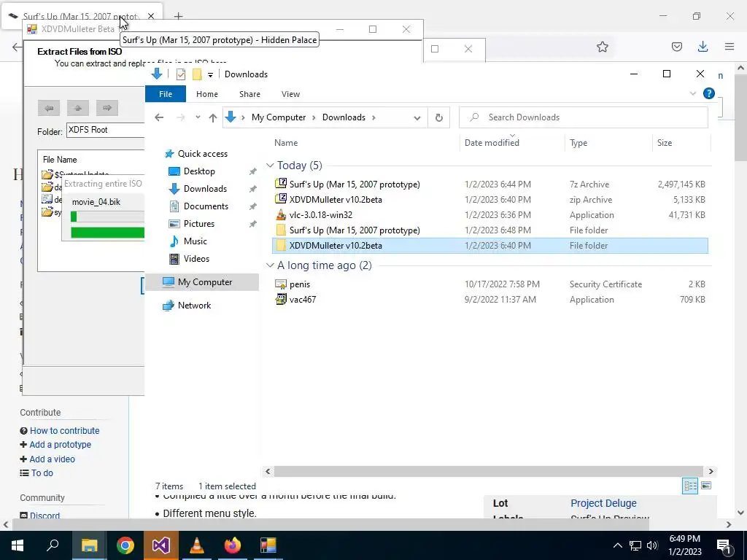Open the notification center icon

(723, 545)
